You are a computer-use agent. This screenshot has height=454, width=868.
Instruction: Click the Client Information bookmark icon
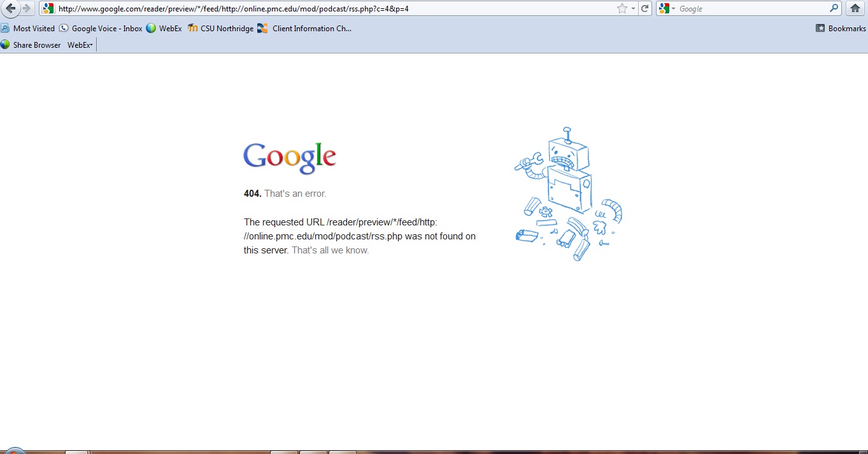click(262, 29)
